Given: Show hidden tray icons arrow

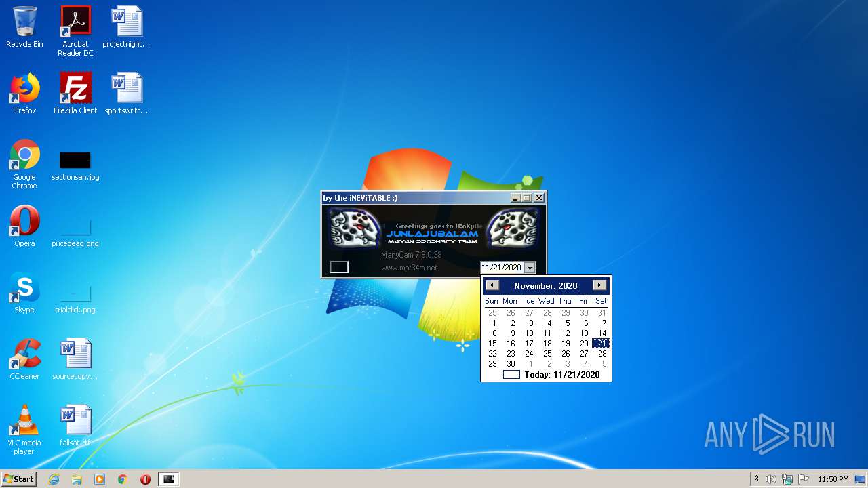Looking at the screenshot, I should coord(756,479).
